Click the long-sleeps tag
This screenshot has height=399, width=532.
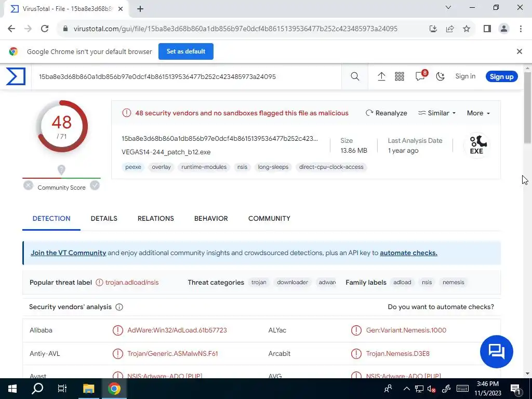pyautogui.click(x=273, y=167)
